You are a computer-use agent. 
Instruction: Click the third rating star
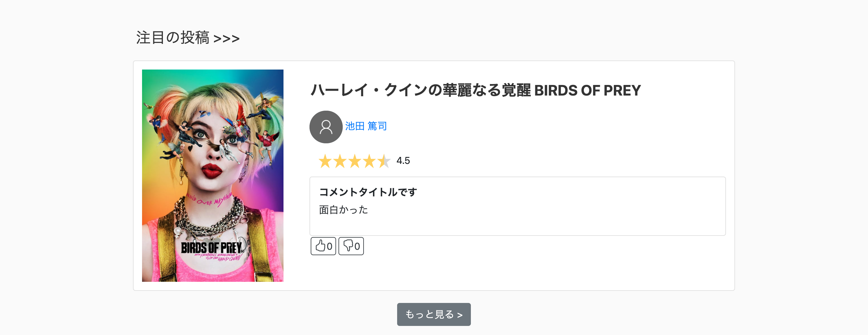coord(355,161)
